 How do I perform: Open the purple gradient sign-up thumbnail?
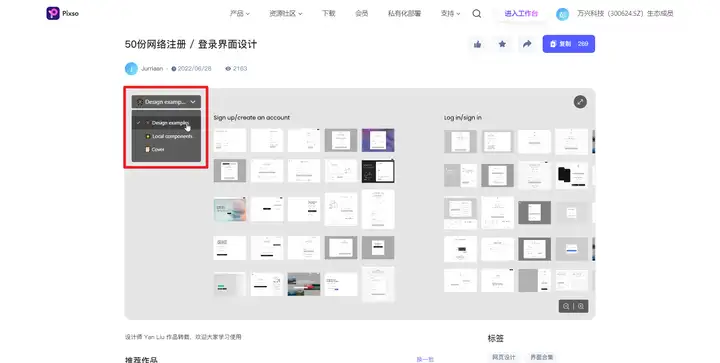(378, 140)
